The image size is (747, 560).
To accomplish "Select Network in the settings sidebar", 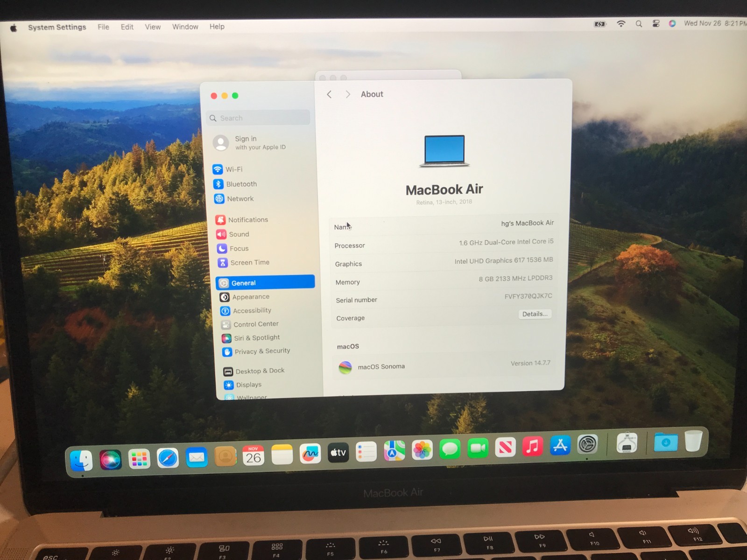I will tap(240, 198).
